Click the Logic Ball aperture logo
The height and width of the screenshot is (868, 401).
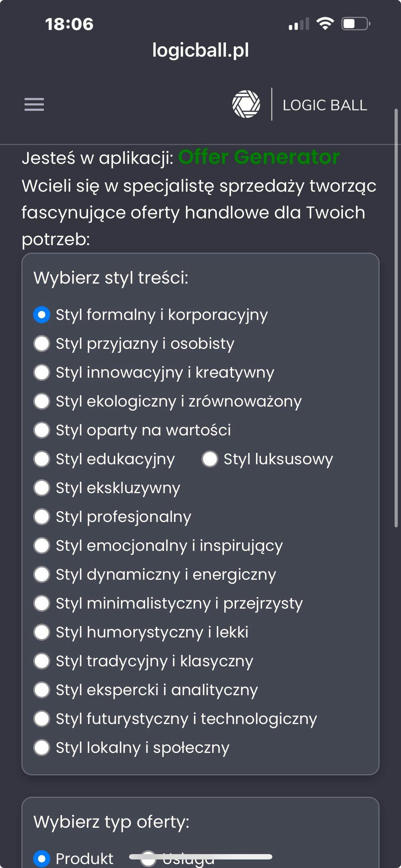[246, 104]
